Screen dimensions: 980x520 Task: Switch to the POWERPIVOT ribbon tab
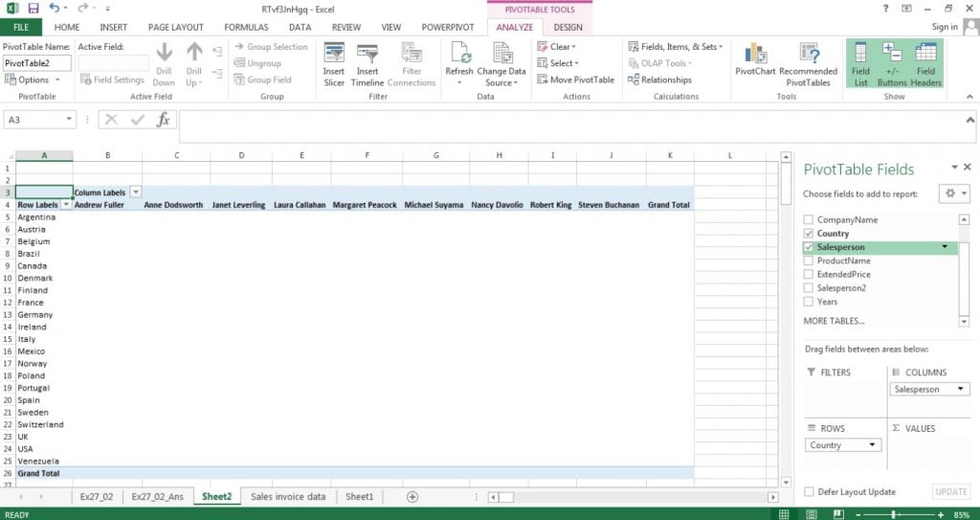(x=448, y=28)
